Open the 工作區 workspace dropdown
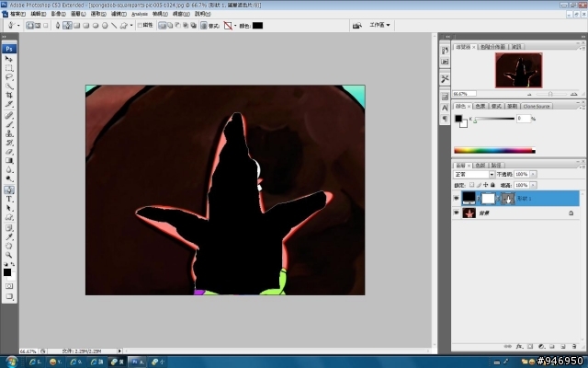 point(379,25)
